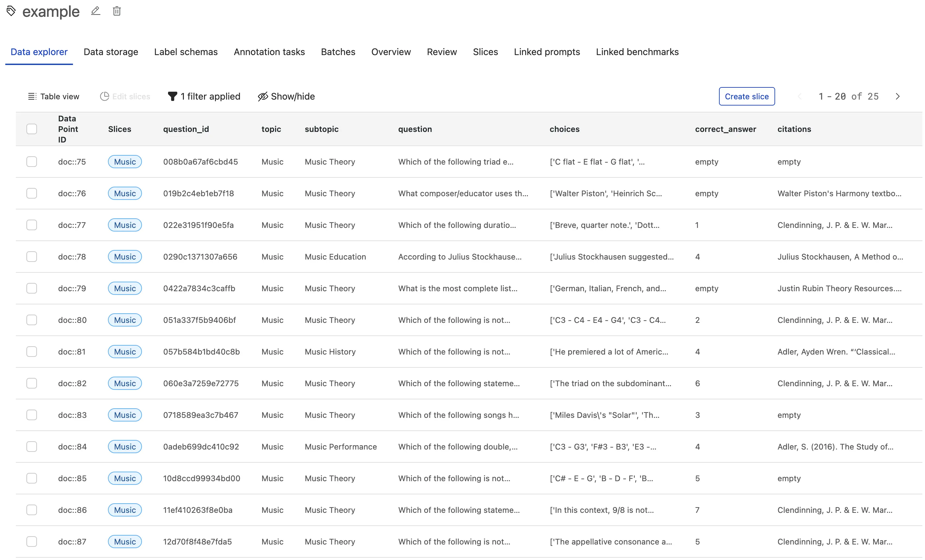The width and height of the screenshot is (925, 560).
Task: Sort by the question_id column header
Action: (x=186, y=129)
